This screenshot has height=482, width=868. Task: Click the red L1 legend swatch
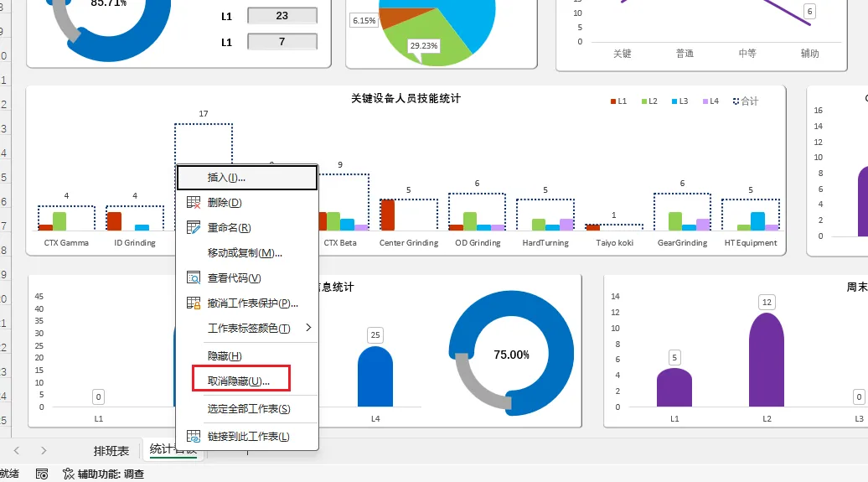[613, 101]
